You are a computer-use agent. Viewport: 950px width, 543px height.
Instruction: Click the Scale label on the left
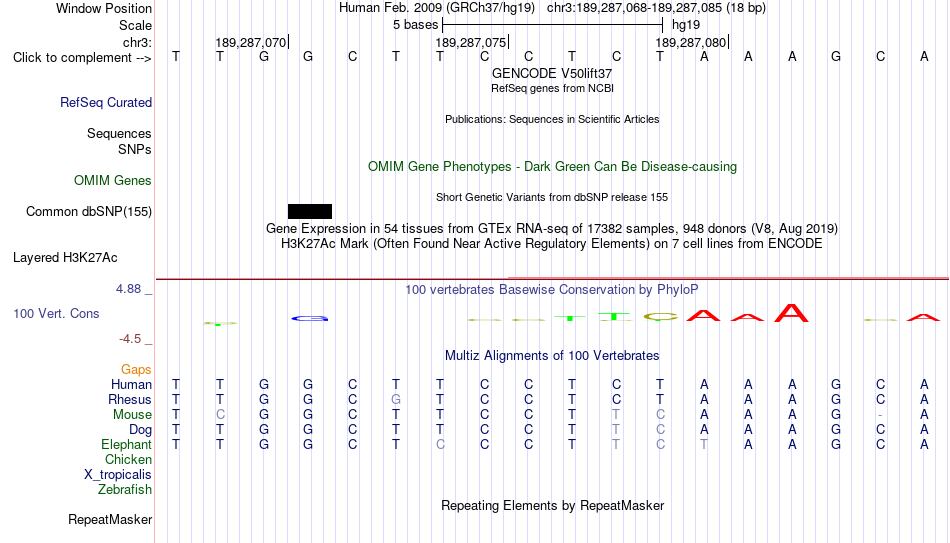point(136,25)
